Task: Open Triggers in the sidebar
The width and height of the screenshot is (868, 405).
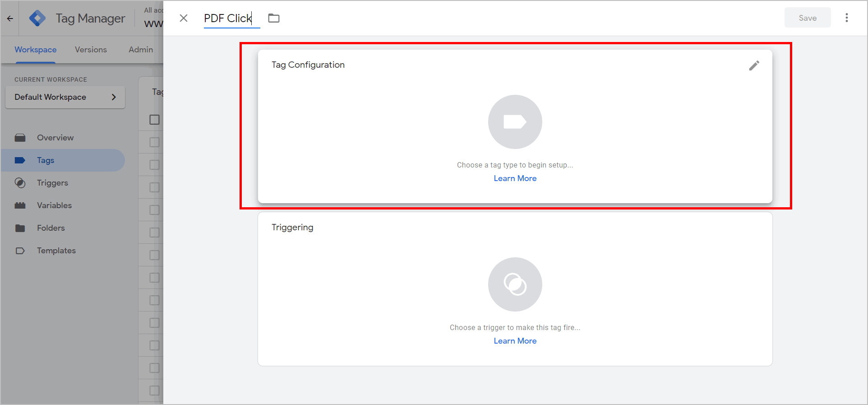Action: pos(63,183)
